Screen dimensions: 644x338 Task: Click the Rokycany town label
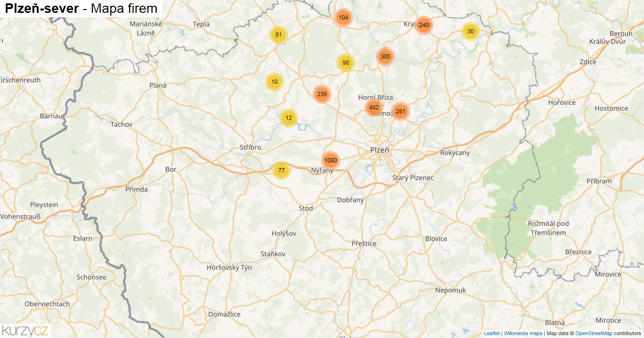(x=455, y=153)
